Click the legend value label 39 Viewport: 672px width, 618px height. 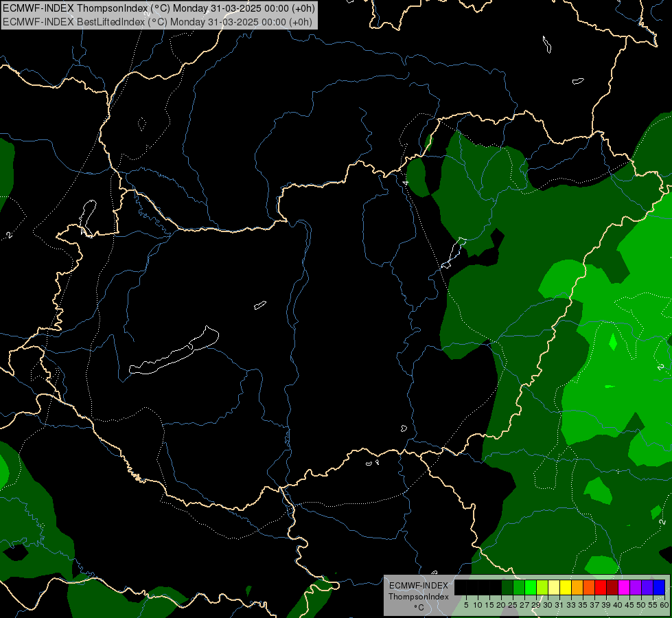606,605
